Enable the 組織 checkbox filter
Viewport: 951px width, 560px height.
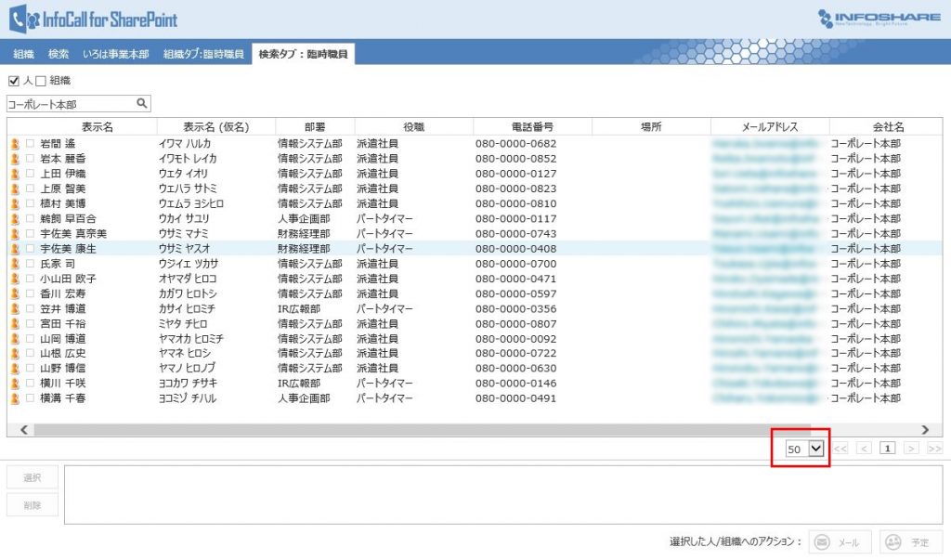point(41,82)
